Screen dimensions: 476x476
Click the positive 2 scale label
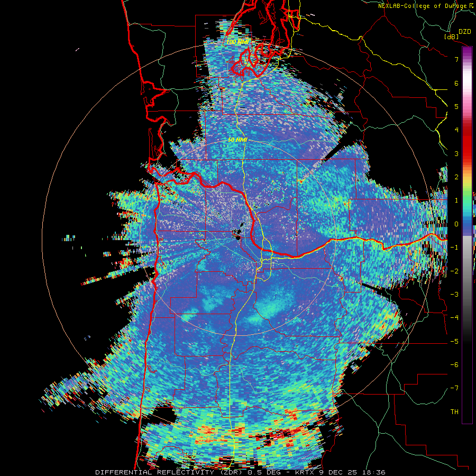point(456,177)
